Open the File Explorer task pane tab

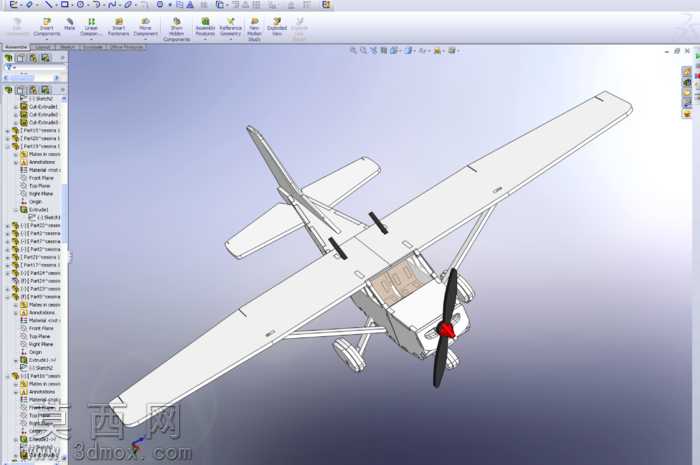point(687,92)
